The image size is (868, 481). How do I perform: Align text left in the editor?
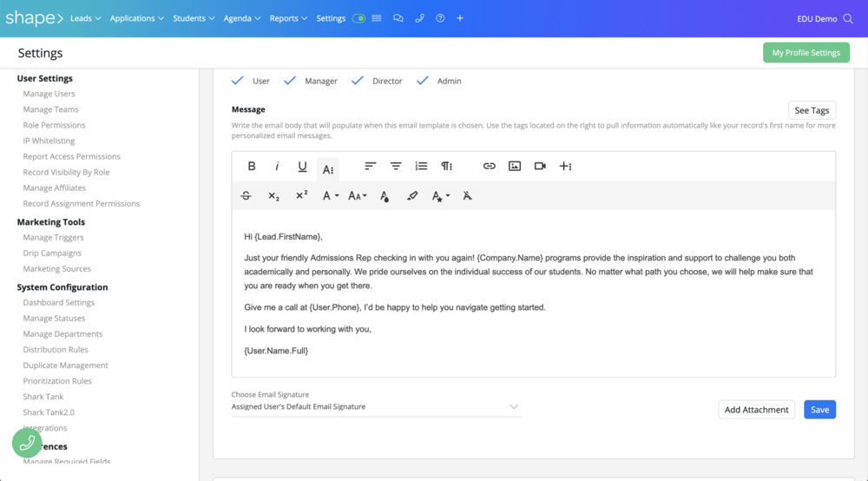371,166
